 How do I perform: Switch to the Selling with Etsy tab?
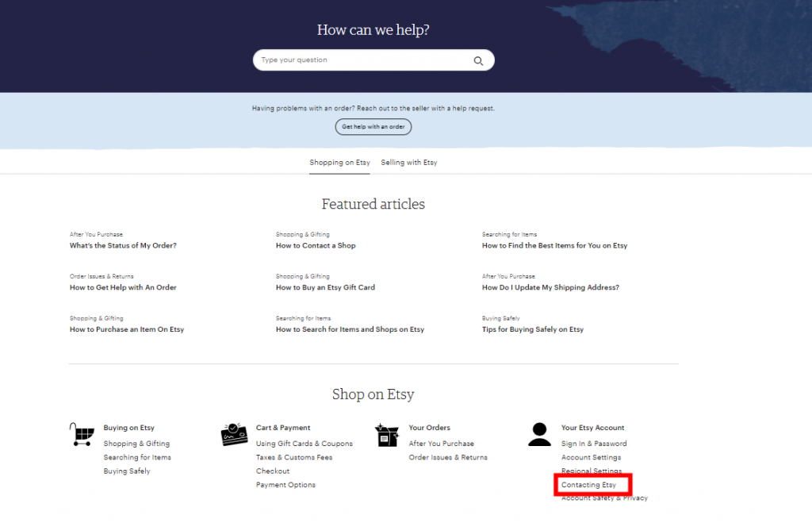click(x=408, y=163)
